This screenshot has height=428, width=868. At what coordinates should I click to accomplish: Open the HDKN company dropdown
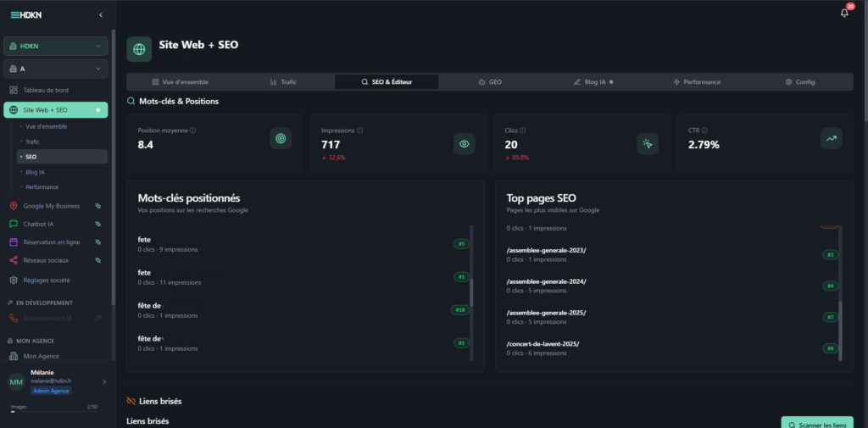[56, 47]
